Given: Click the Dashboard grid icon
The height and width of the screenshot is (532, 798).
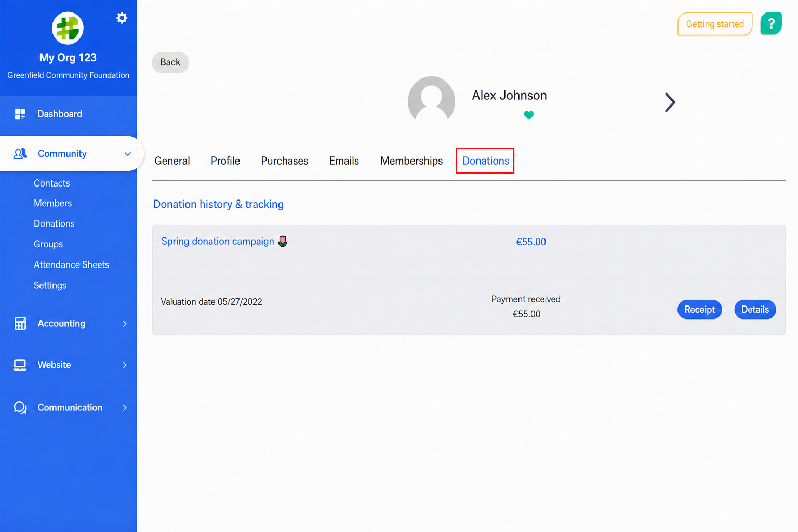Looking at the screenshot, I should 20,114.
